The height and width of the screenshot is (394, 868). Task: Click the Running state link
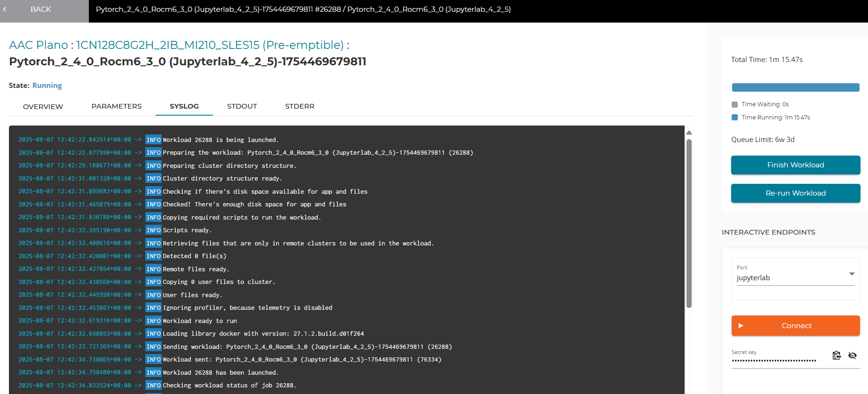coord(47,86)
